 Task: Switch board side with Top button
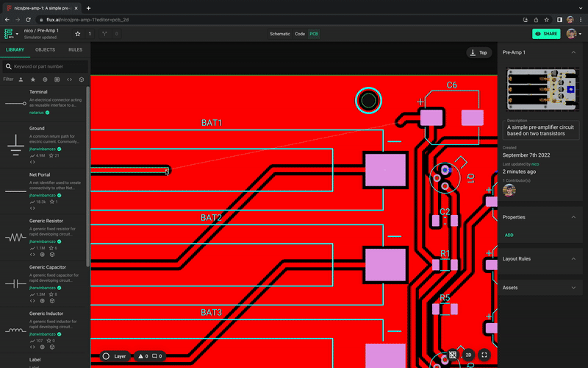pos(478,53)
